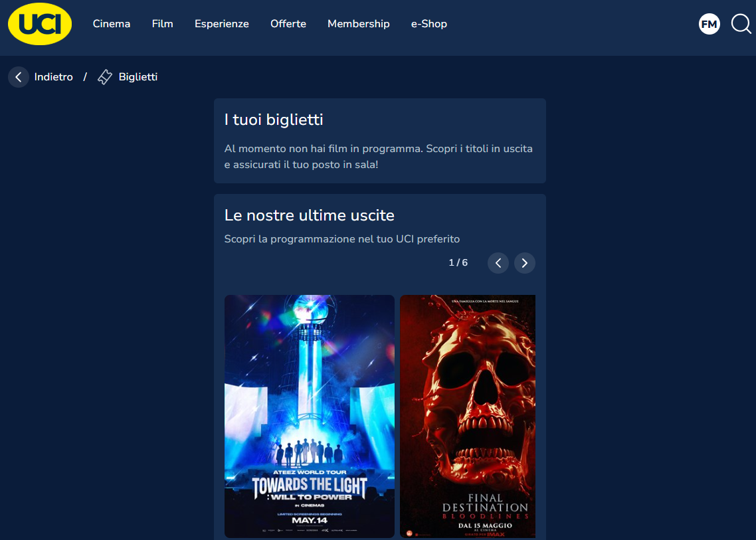Open Final Destination Bloodlines poster
The width and height of the screenshot is (756, 540).
[x=468, y=416]
